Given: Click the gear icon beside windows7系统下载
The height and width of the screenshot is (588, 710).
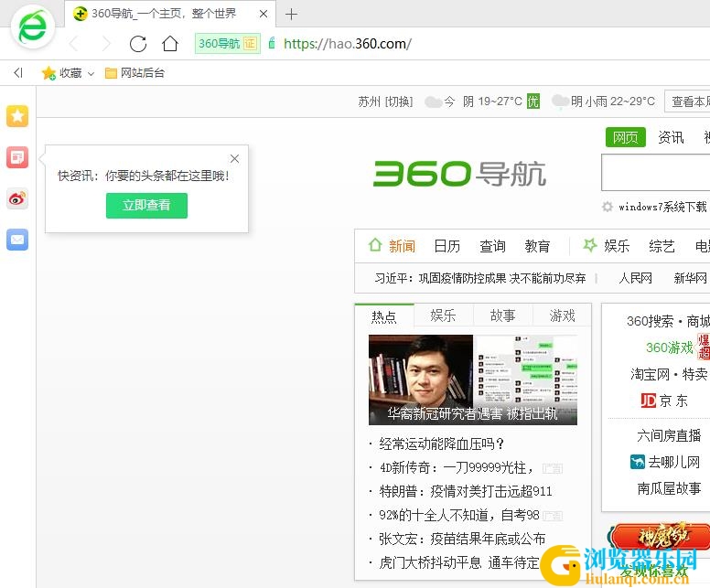Looking at the screenshot, I should pos(608,207).
